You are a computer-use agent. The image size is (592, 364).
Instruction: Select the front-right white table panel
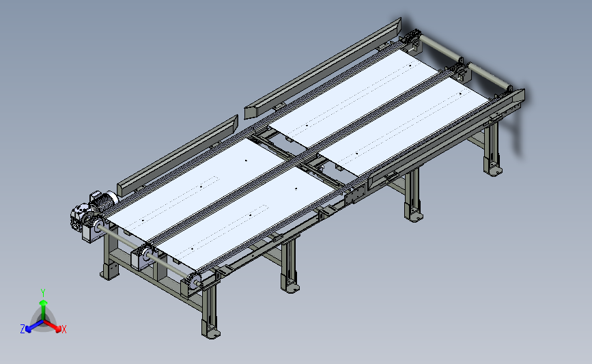click(245, 217)
